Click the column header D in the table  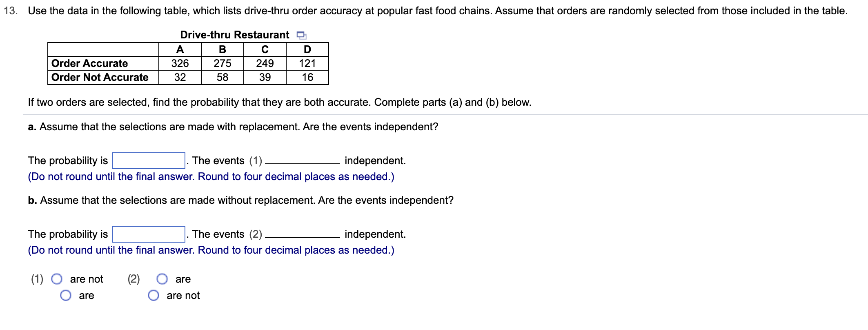pyautogui.click(x=307, y=49)
